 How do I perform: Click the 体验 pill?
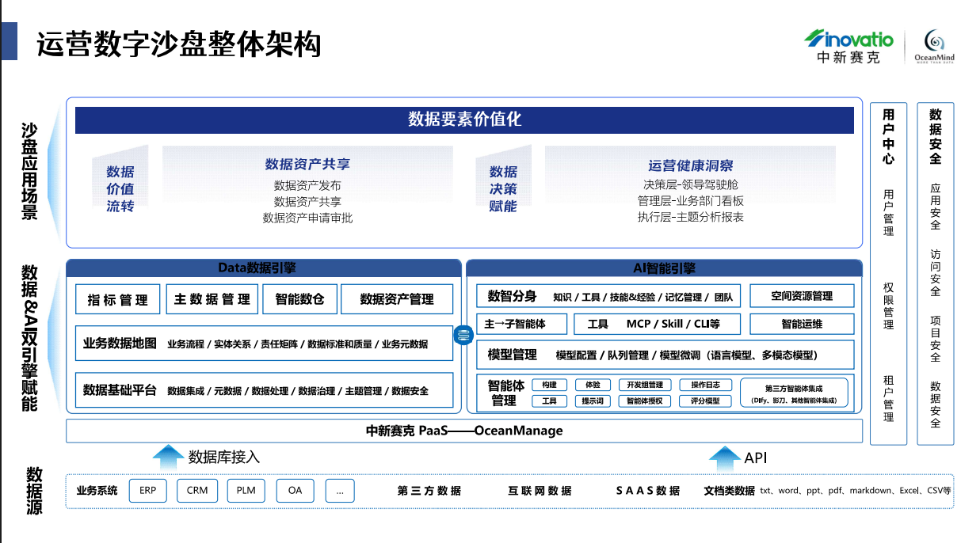[593, 385]
